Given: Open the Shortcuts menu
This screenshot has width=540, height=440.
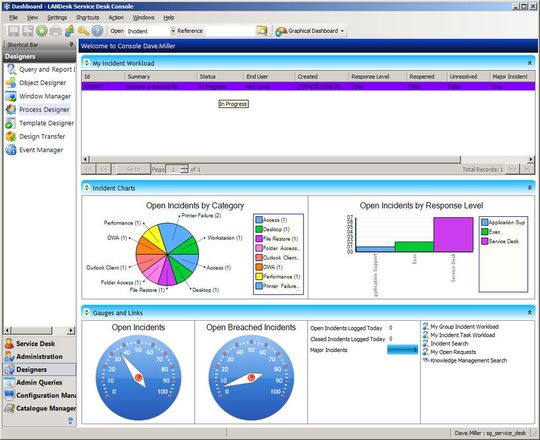Looking at the screenshot, I should pyautogui.click(x=87, y=17).
